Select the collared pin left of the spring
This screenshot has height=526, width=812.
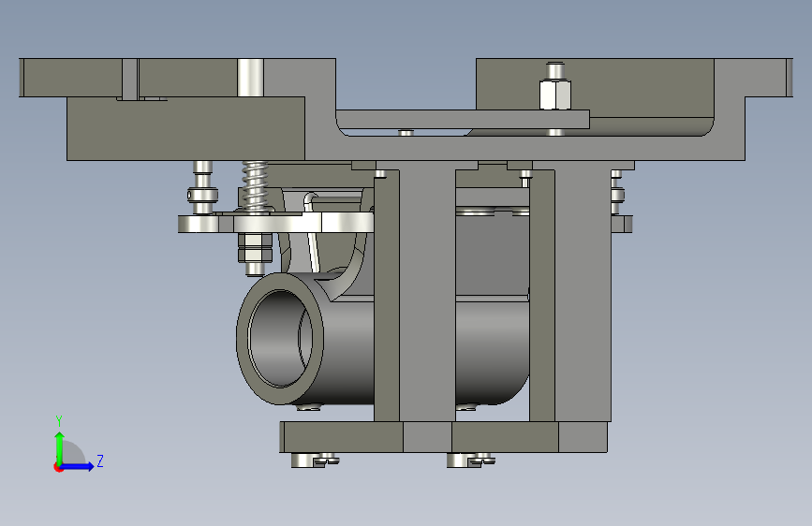[x=202, y=187]
